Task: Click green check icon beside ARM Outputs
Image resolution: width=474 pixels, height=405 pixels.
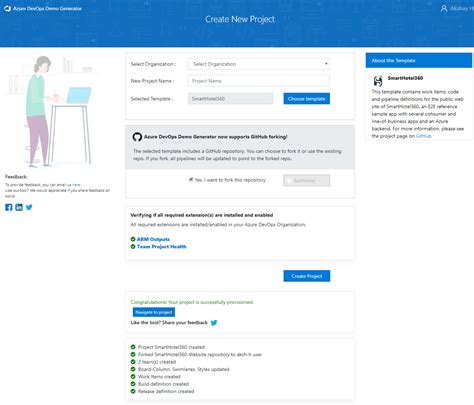Action: tap(133, 239)
